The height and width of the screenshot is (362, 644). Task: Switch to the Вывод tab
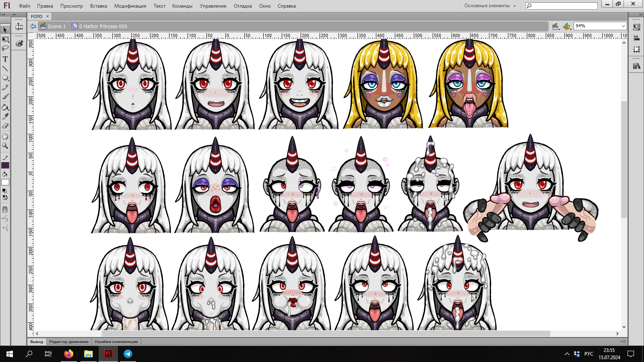click(x=37, y=342)
